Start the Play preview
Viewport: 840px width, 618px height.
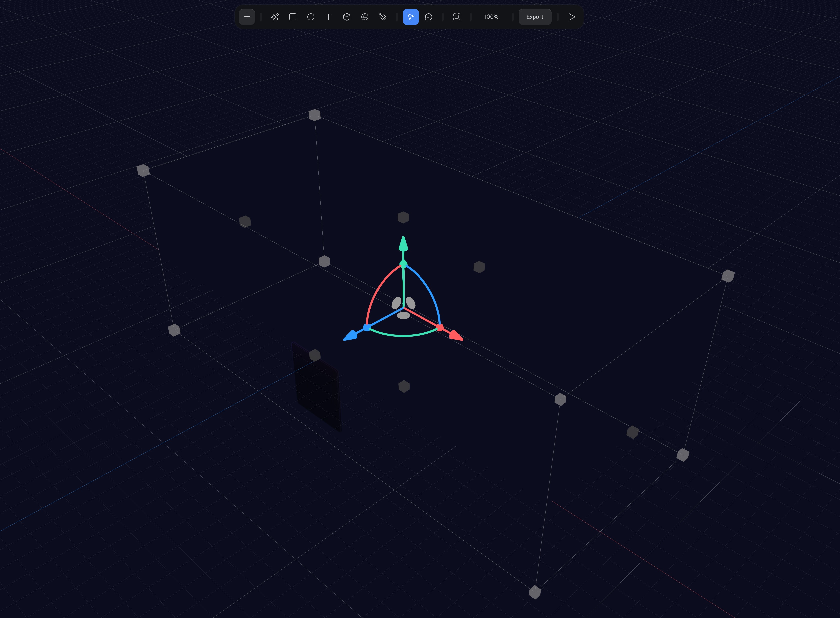571,17
